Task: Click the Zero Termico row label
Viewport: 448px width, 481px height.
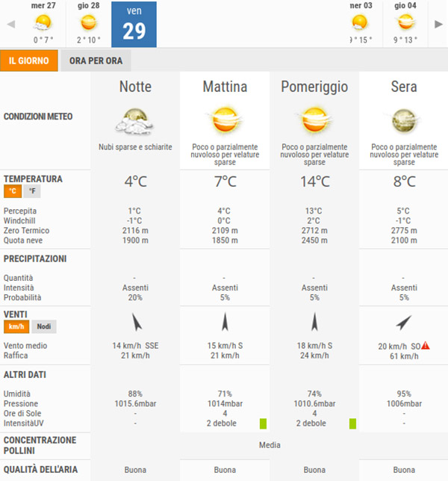Action: (26, 230)
